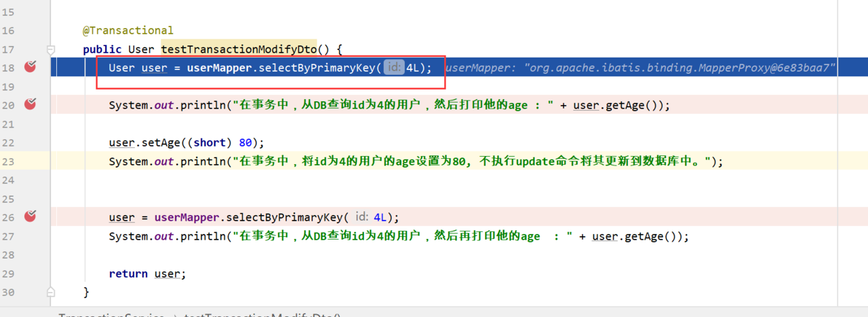The height and width of the screenshot is (317, 868).
Task: Click the 'user' variable declared on line 18
Action: pyautogui.click(x=154, y=68)
